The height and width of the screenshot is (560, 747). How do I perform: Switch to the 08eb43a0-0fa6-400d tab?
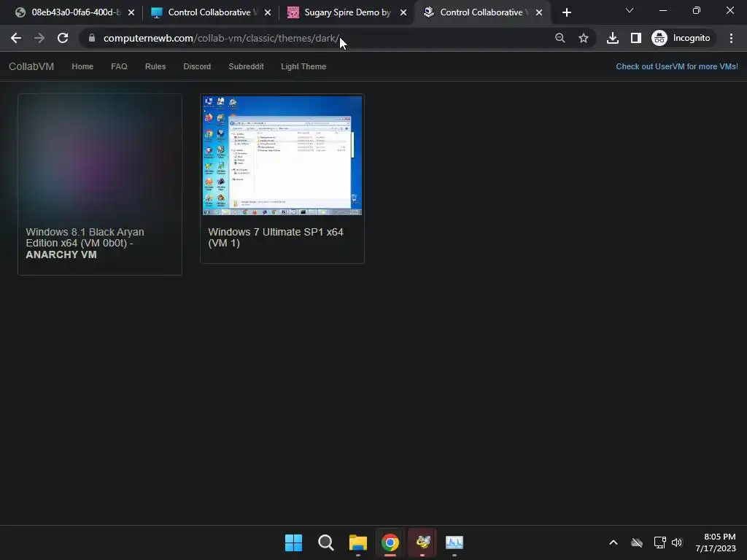[x=74, y=12]
